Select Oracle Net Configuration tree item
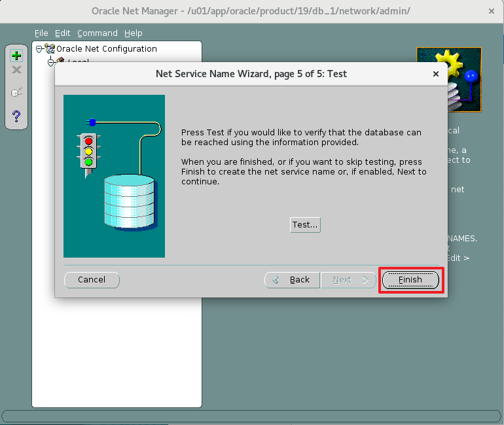This screenshot has width=504, height=425. coord(107,49)
